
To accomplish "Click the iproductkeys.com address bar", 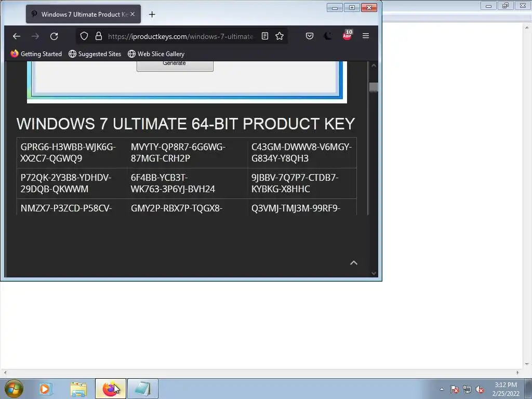I will [180, 36].
